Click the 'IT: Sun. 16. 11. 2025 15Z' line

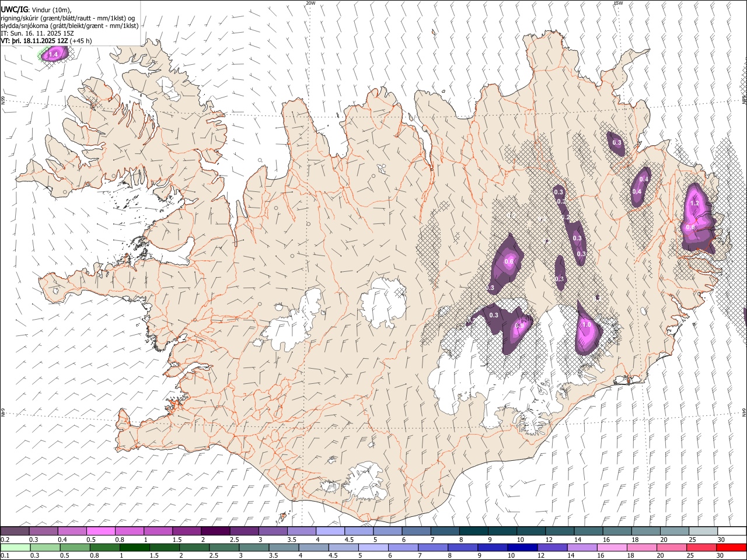[37, 33]
